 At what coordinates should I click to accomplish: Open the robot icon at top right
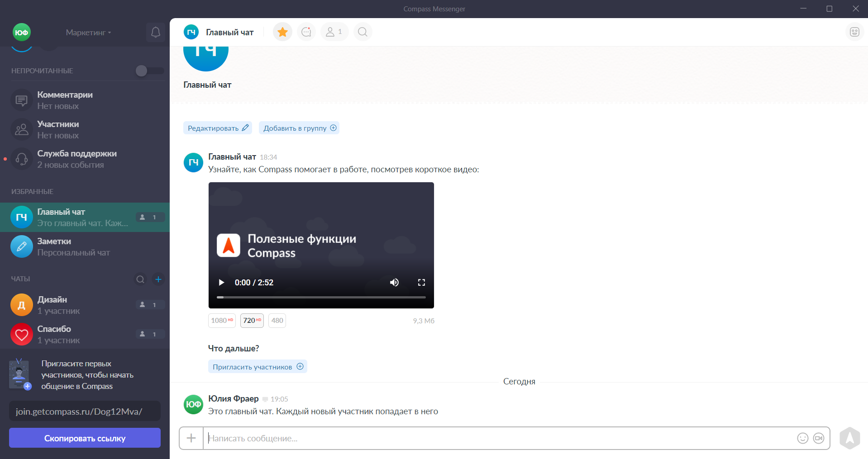pos(854,32)
